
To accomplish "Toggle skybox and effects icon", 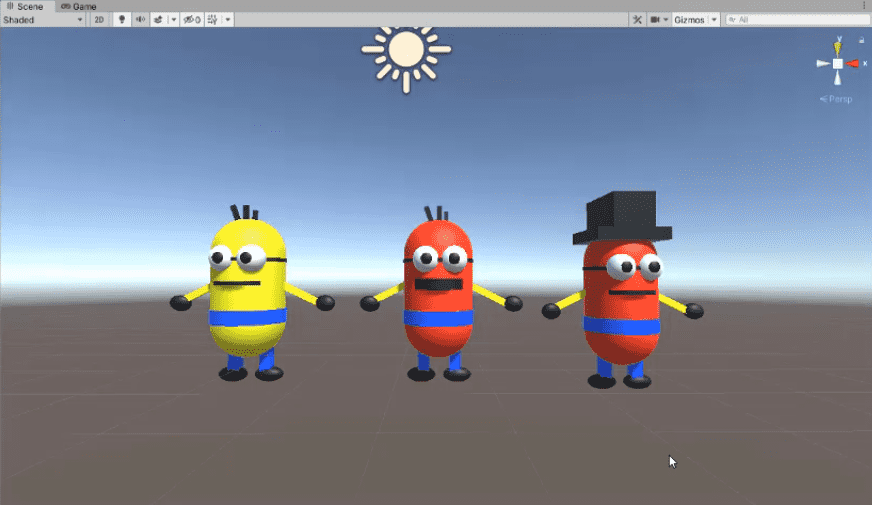I will (x=158, y=19).
